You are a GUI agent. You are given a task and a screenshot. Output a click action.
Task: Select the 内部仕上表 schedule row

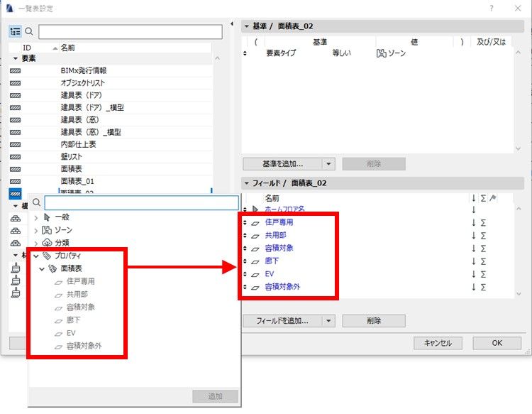[111, 144]
